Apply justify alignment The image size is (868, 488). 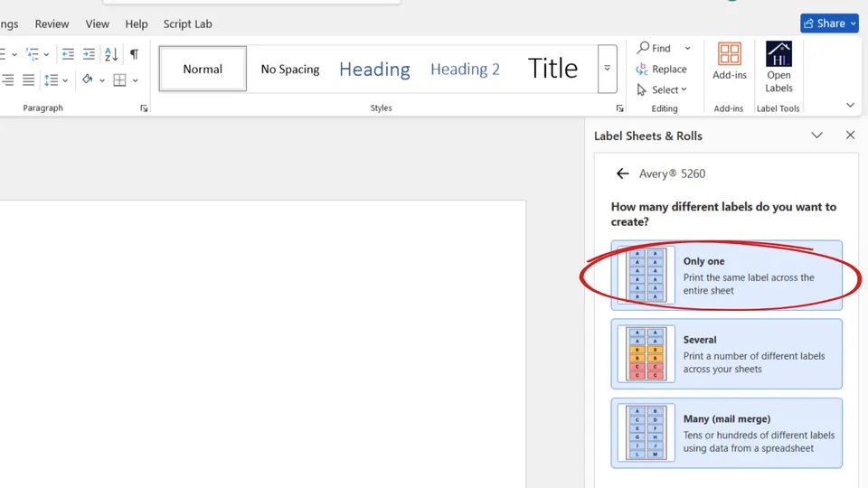pyautogui.click(x=28, y=80)
